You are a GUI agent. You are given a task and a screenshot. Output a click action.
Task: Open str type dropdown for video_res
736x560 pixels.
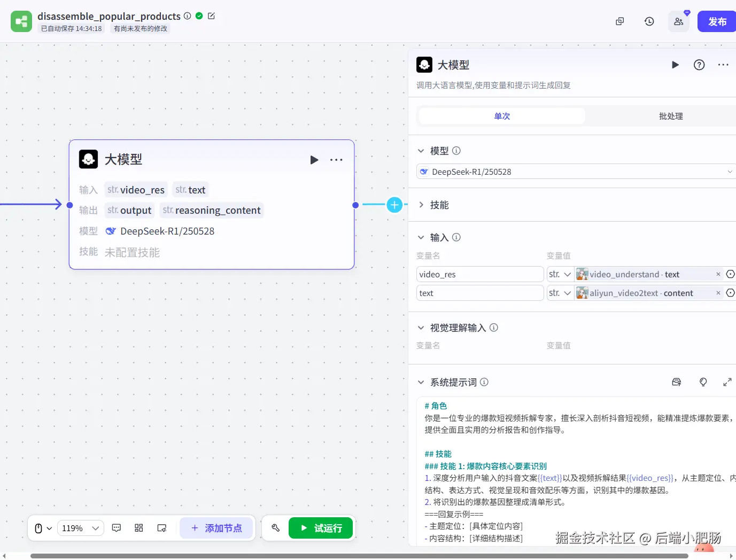pos(560,274)
